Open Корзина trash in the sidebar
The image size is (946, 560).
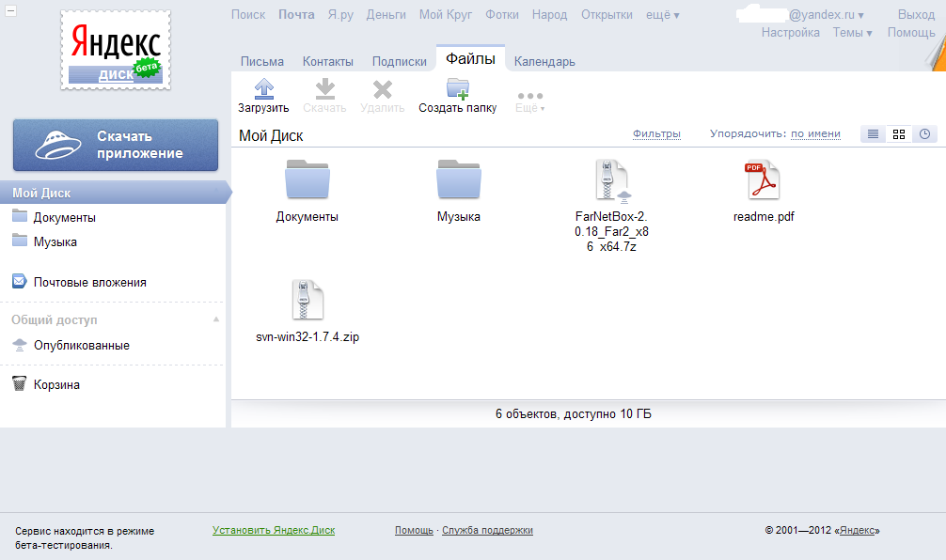click(56, 384)
